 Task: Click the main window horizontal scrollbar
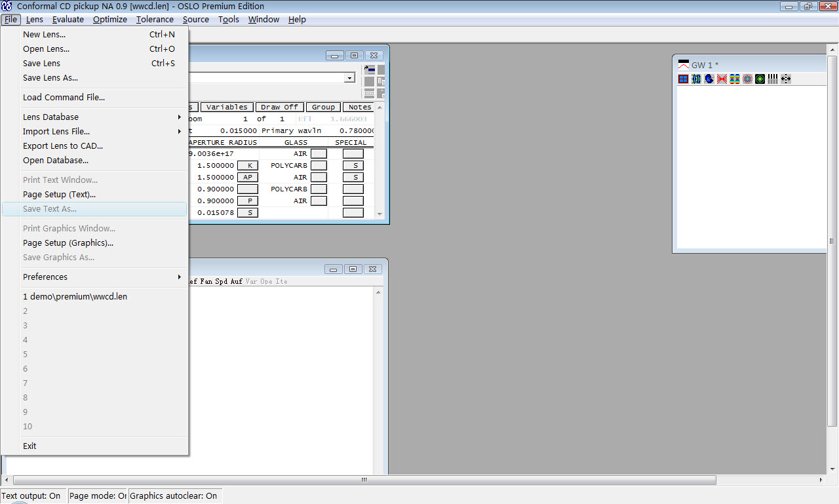(x=364, y=480)
